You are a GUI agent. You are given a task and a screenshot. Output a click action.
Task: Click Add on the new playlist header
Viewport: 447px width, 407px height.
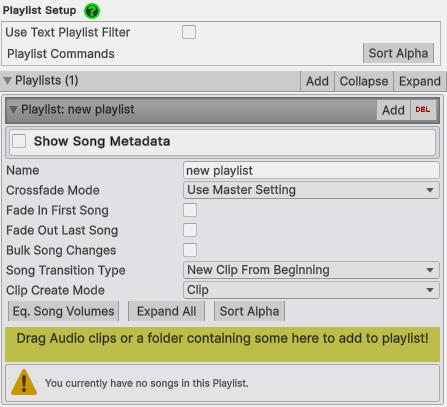point(394,110)
